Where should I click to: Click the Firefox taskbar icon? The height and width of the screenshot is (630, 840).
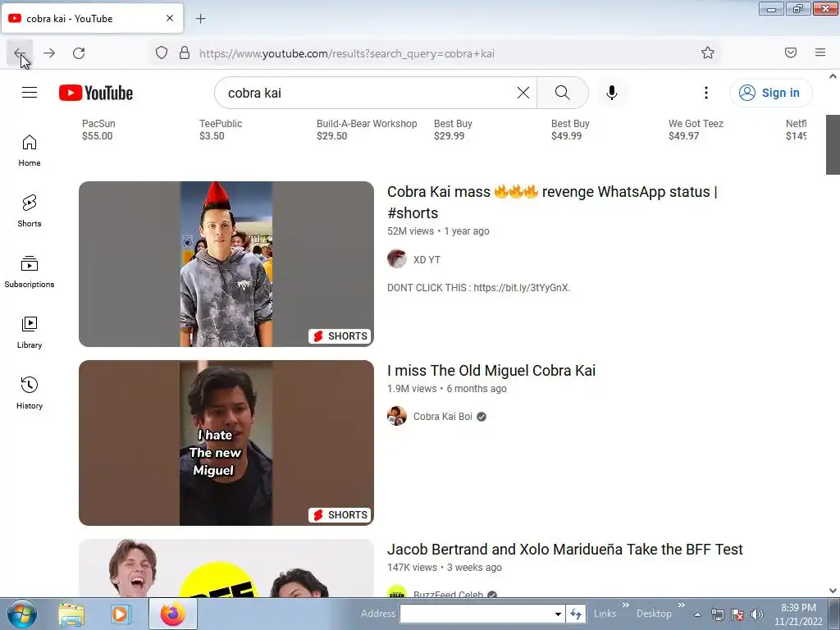(x=172, y=614)
